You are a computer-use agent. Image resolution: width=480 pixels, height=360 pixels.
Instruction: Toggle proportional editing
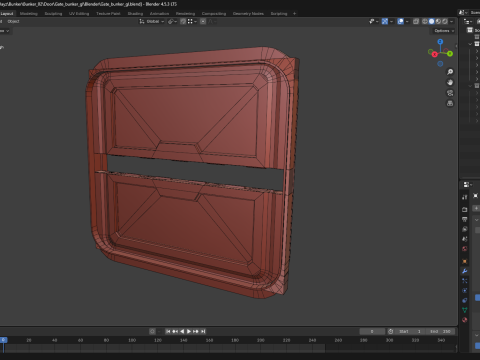[x=203, y=21]
